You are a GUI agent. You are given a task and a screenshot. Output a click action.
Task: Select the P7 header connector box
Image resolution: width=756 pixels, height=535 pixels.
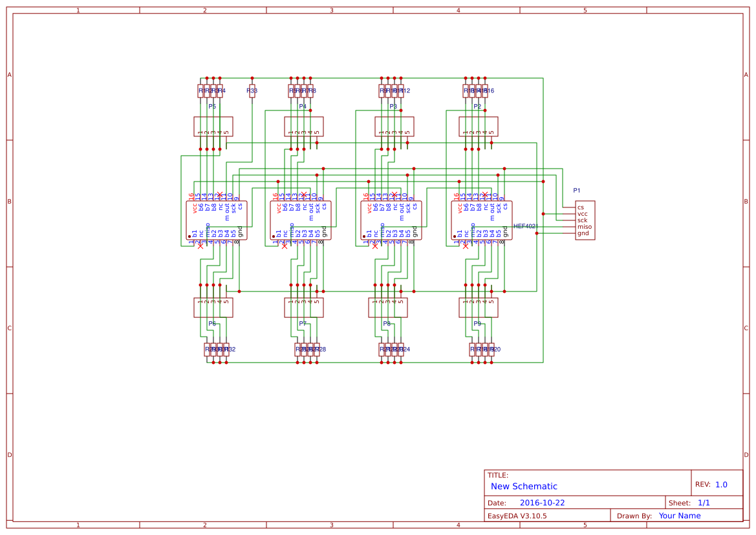click(x=304, y=308)
